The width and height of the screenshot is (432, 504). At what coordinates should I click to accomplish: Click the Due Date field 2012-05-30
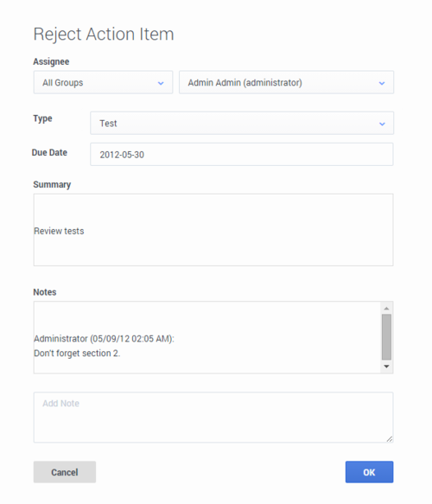coord(242,154)
